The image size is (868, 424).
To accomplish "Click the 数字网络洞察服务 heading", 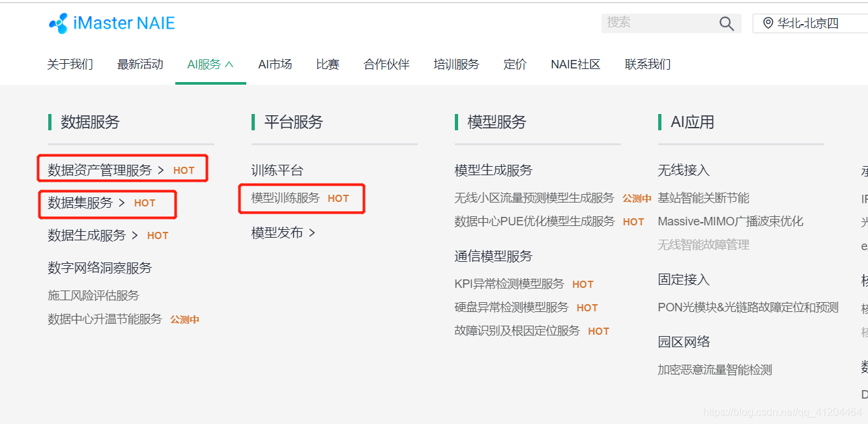I will [x=100, y=268].
